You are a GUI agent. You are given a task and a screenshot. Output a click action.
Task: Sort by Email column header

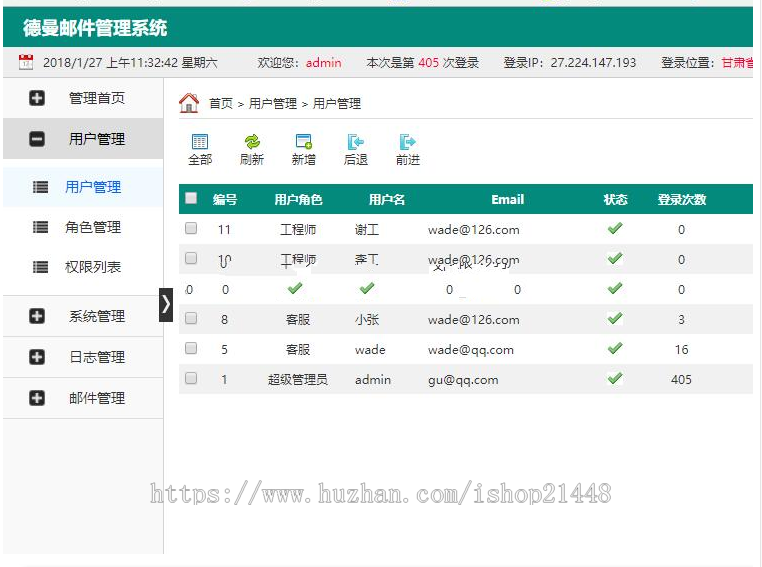[x=507, y=199]
